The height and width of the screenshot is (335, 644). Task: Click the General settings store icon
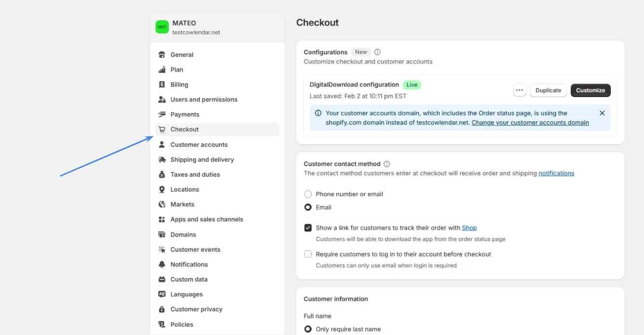pyautogui.click(x=162, y=55)
